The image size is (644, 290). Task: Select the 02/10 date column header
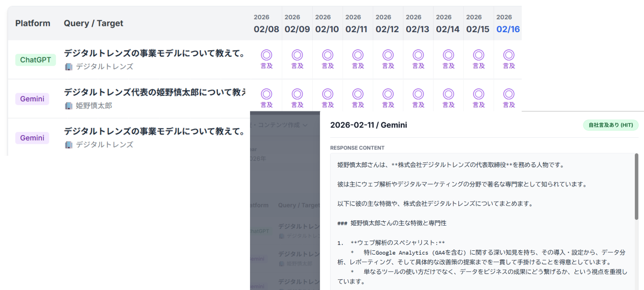pos(327,24)
